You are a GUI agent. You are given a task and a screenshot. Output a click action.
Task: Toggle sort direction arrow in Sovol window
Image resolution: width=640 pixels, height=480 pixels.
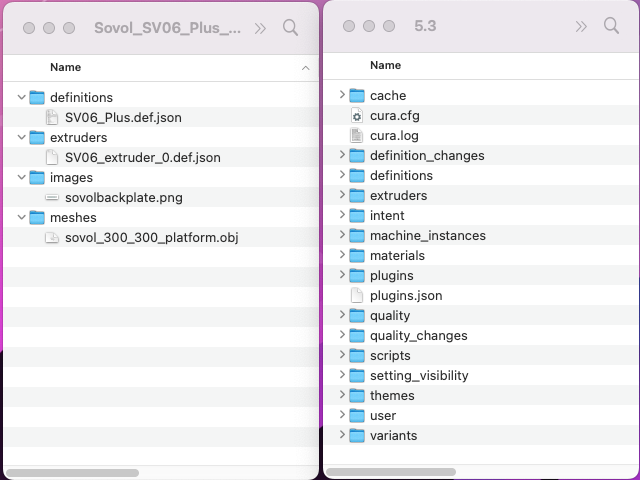[x=305, y=68]
